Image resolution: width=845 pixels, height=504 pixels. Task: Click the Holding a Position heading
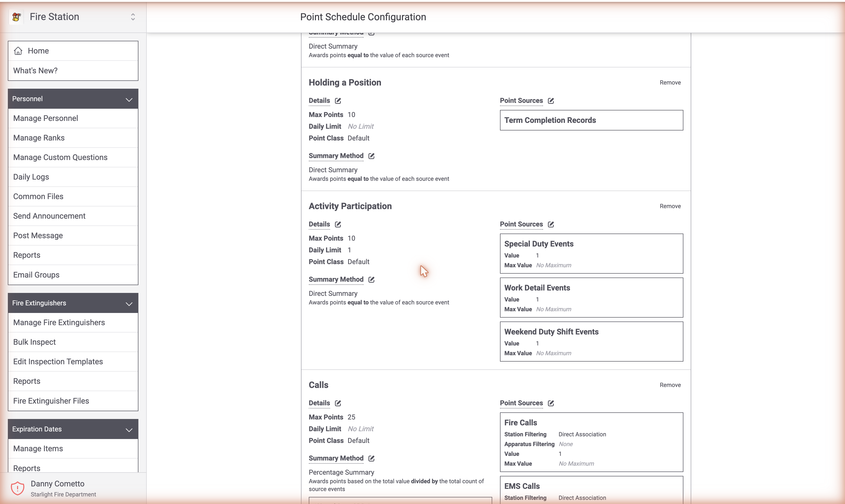(345, 83)
